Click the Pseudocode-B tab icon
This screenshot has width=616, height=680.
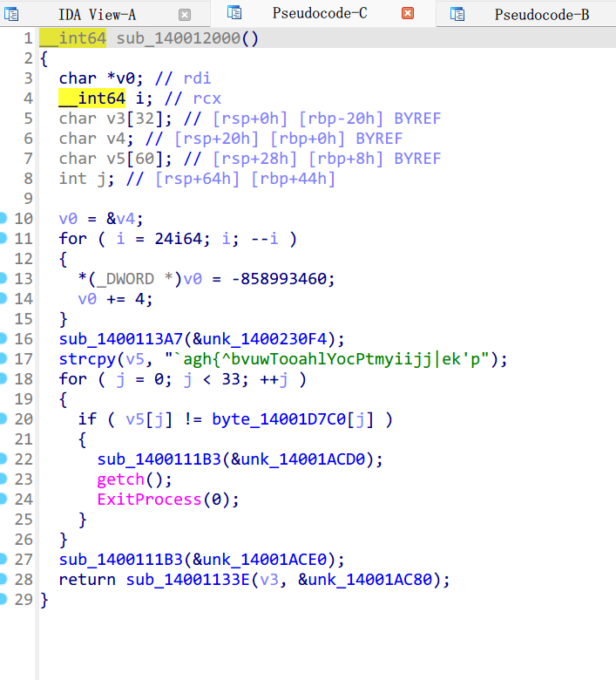click(x=457, y=14)
